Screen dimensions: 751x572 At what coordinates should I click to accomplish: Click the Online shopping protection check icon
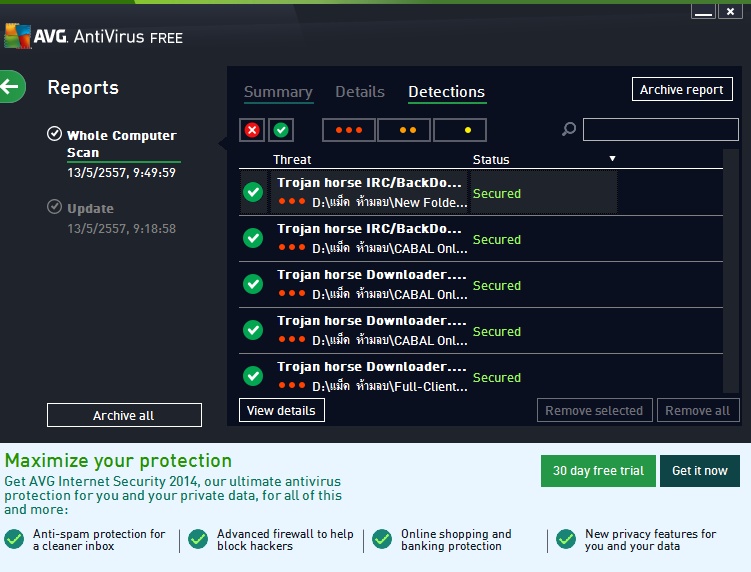382,539
